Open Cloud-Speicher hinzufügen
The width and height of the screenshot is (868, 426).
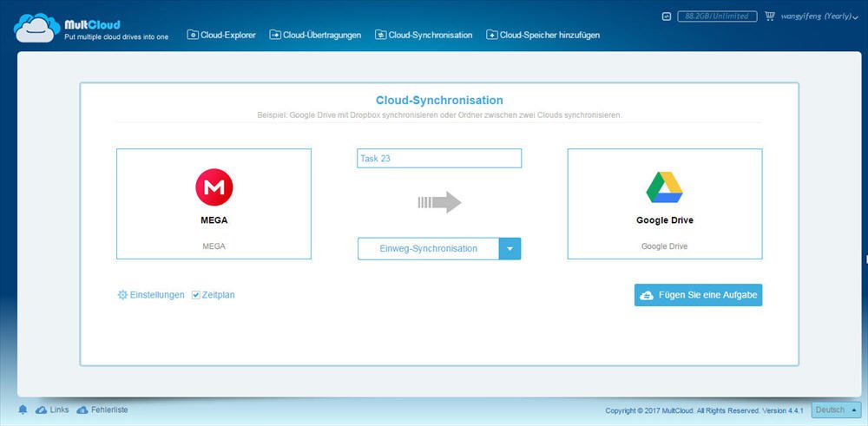(x=542, y=35)
